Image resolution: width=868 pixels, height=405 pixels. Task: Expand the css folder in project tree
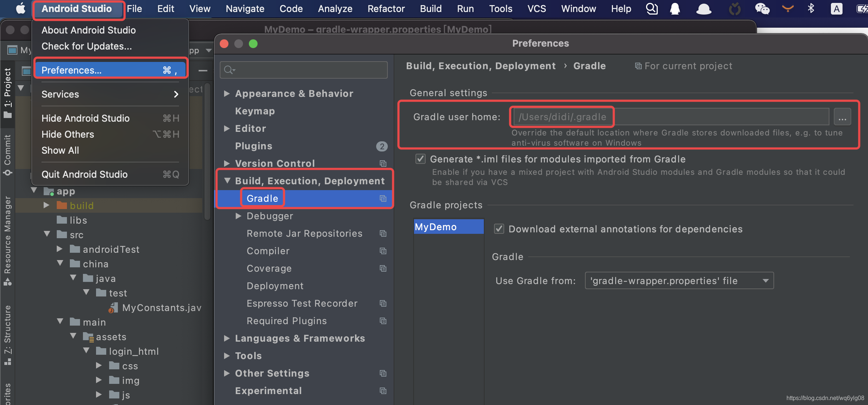(x=99, y=365)
